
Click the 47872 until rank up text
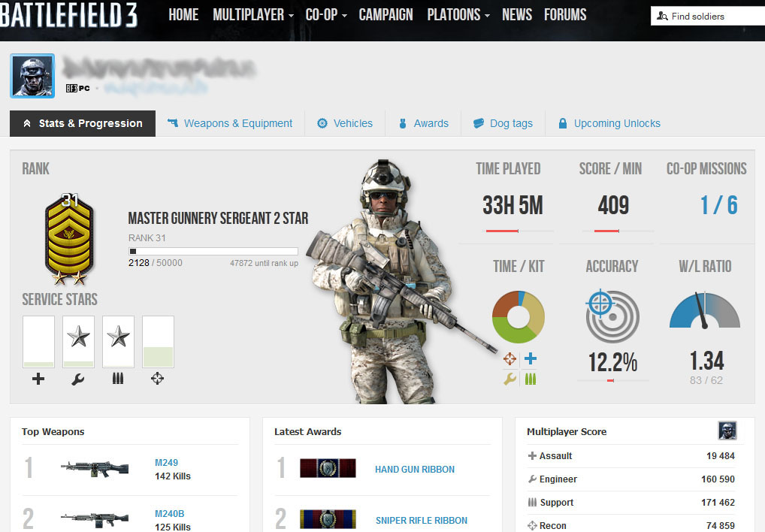(x=264, y=263)
